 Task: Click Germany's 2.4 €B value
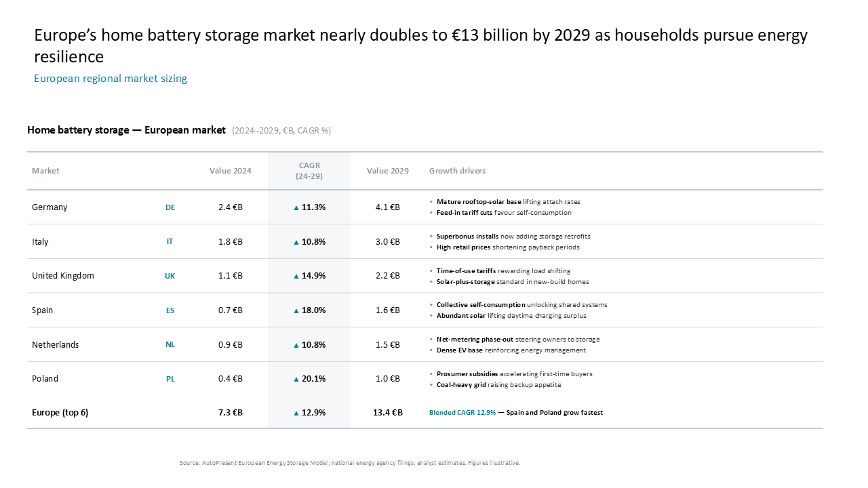click(x=231, y=207)
